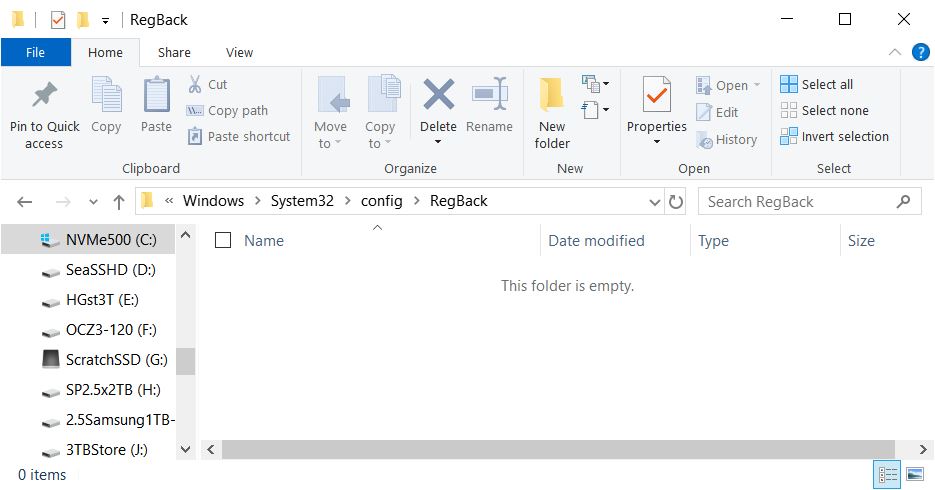Open the Help question mark icon

click(921, 52)
